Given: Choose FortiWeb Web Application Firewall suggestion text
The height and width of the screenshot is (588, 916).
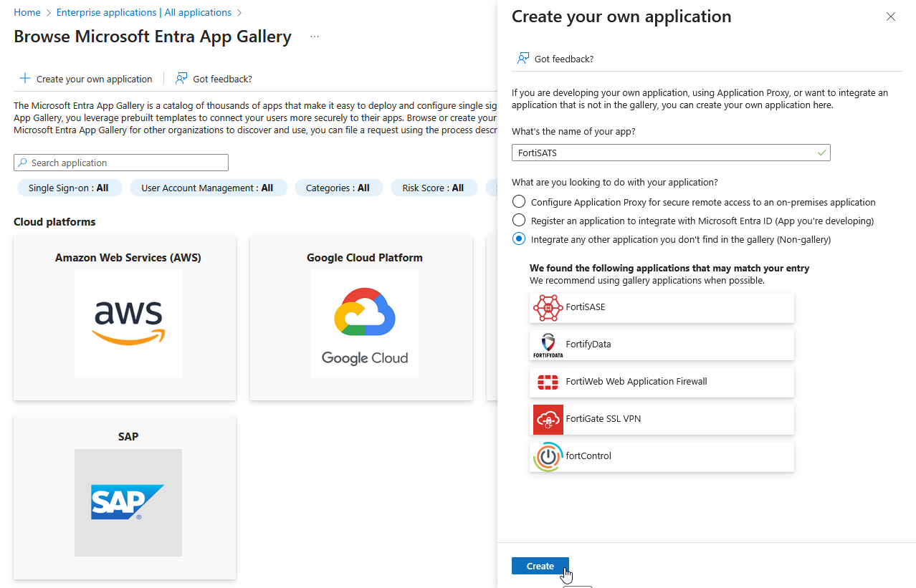Looking at the screenshot, I should tap(636, 382).
